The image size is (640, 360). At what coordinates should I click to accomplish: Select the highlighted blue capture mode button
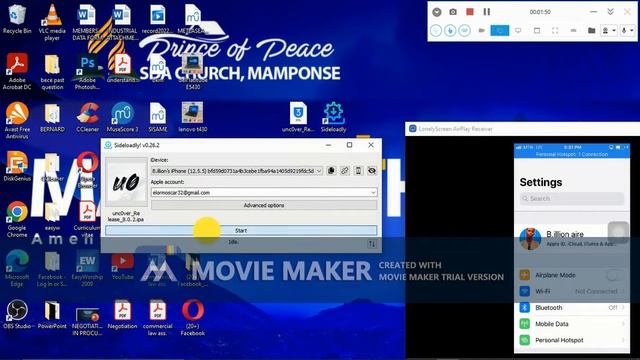[500, 30]
